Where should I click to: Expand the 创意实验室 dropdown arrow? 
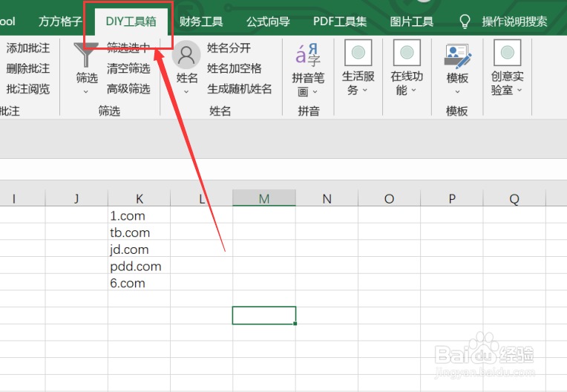pyautogui.click(x=520, y=90)
